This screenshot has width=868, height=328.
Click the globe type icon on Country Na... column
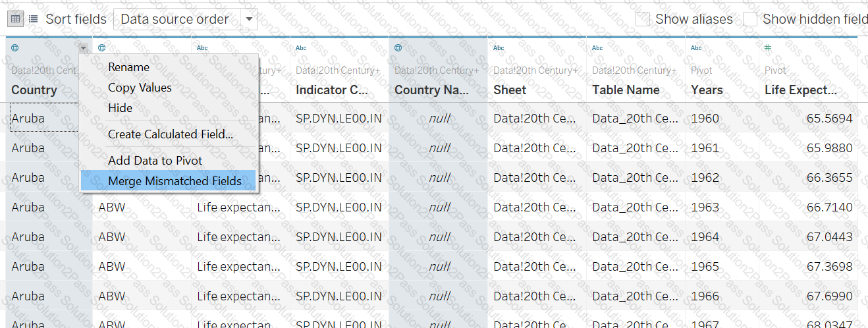point(398,48)
